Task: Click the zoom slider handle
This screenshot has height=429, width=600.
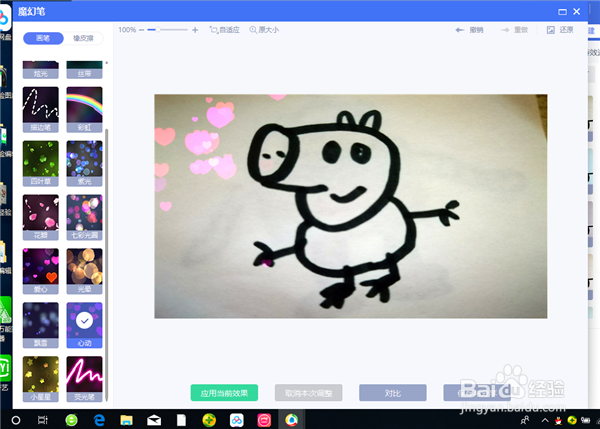Action: pyautogui.click(x=158, y=30)
